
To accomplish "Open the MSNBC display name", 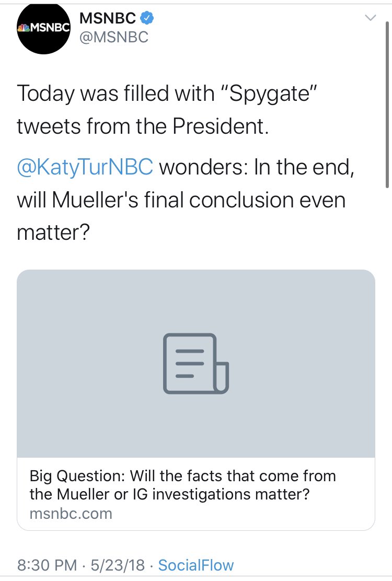I will [x=108, y=18].
